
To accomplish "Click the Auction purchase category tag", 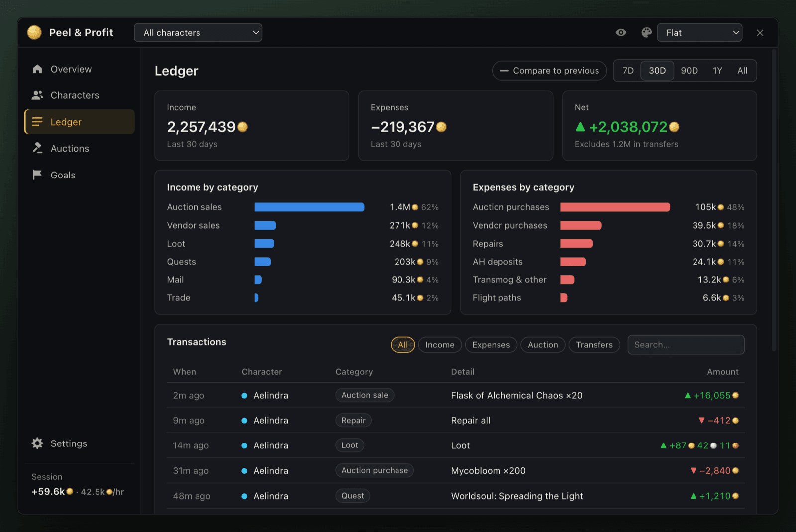I will pyautogui.click(x=375, y=470).
